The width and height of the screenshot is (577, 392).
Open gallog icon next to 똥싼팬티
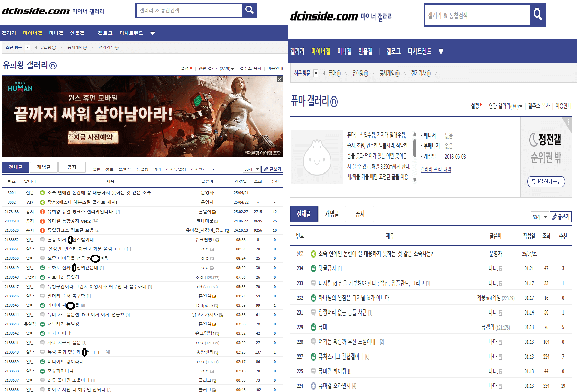pyautogui.click(x=216, y=352)
